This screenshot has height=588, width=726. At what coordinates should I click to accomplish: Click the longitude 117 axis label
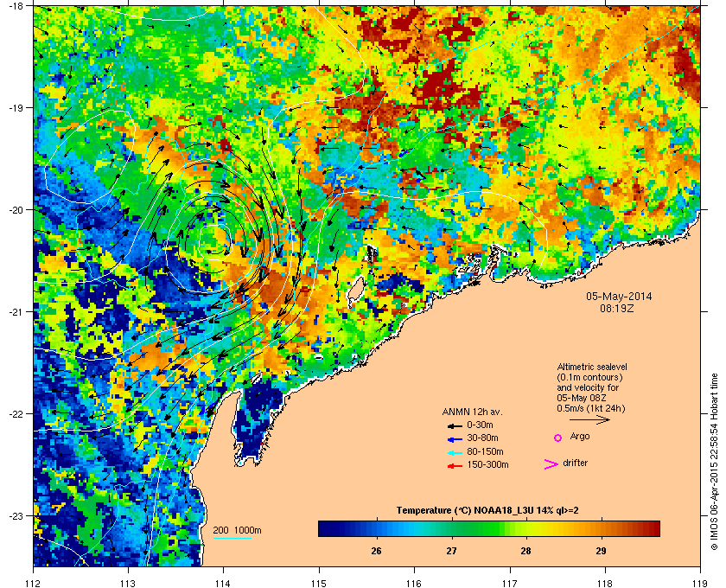pos(510,583)
